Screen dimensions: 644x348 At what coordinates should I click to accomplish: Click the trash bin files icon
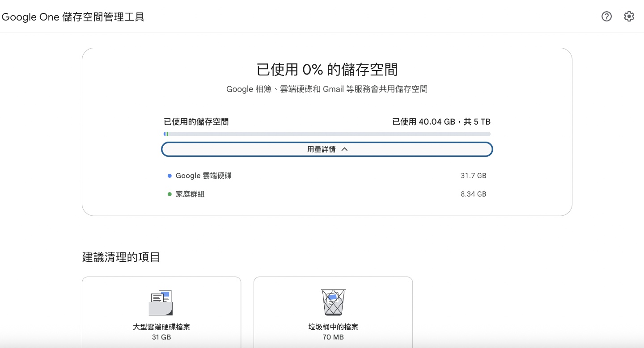(x=333, y=302)
